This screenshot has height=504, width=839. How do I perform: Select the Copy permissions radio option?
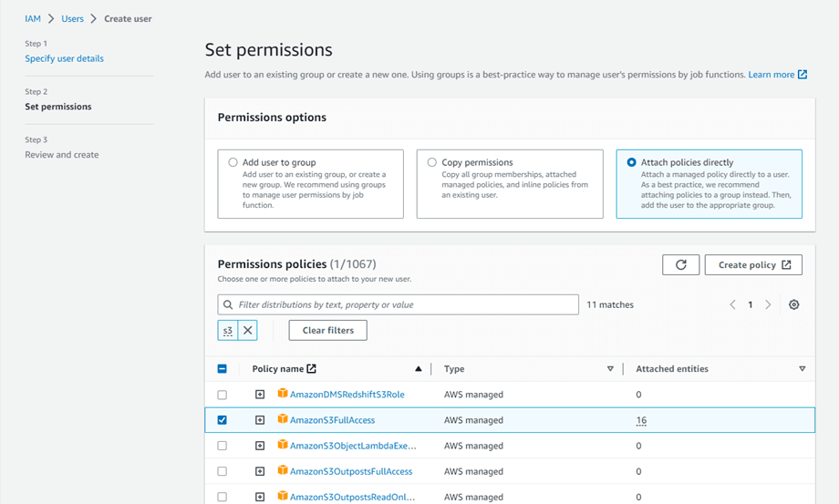pos(432,162)
